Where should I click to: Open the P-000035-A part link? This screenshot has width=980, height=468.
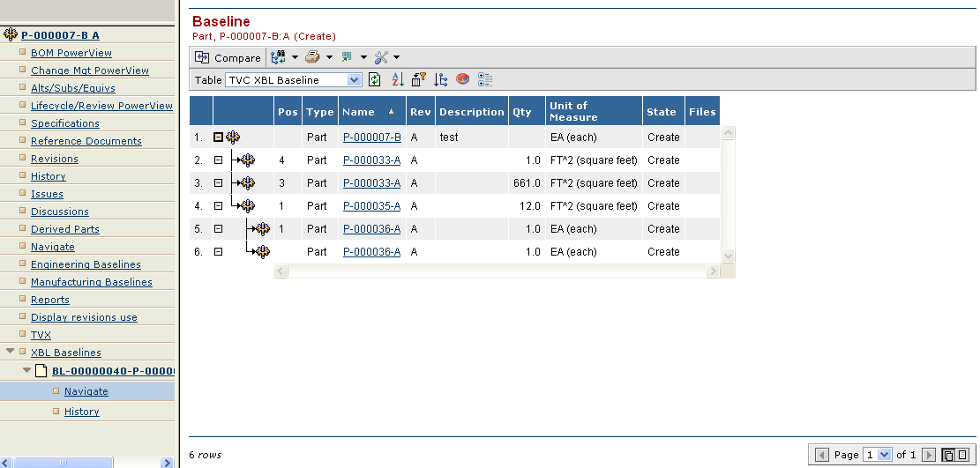[371, 206]
